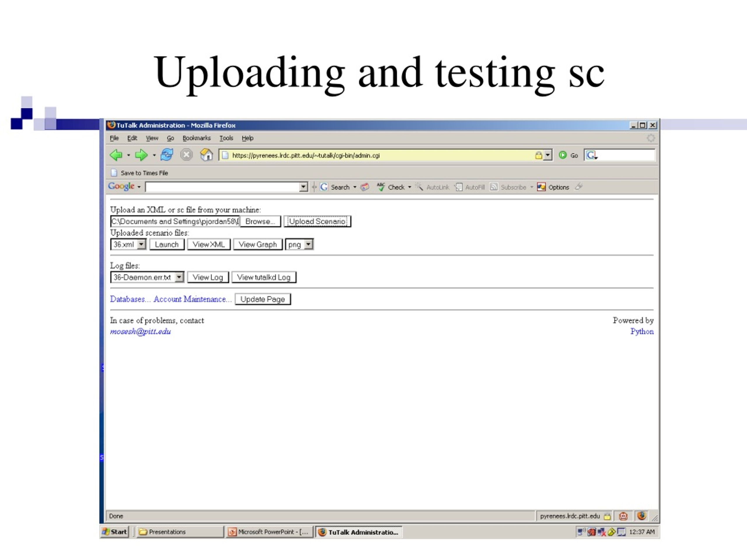The image size is (747, 560).
Task: Click the file path input field
Action: 175,221
